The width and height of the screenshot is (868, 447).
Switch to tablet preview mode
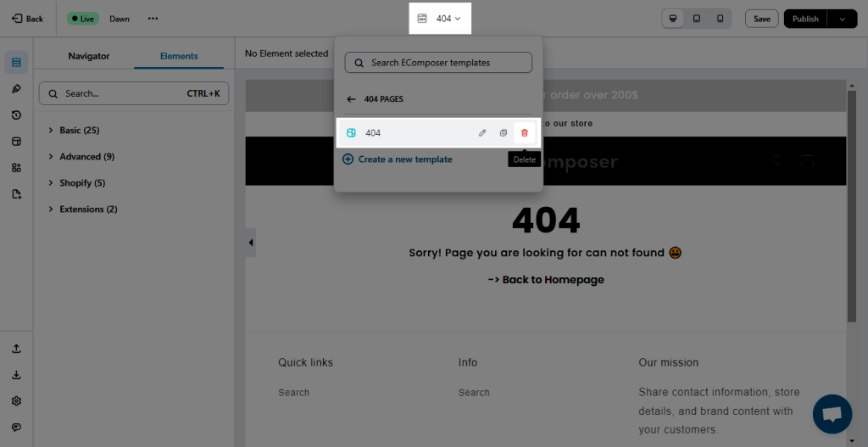[697, 19]
